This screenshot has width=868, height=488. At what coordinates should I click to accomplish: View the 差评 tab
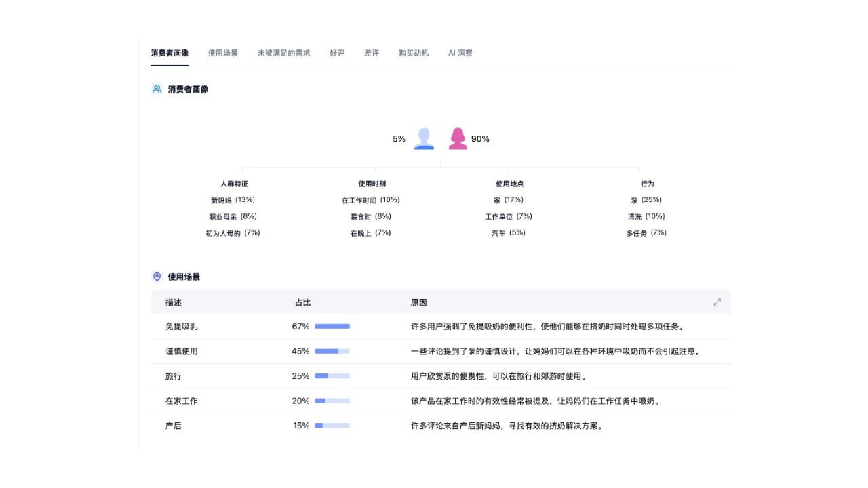[371, 52]
